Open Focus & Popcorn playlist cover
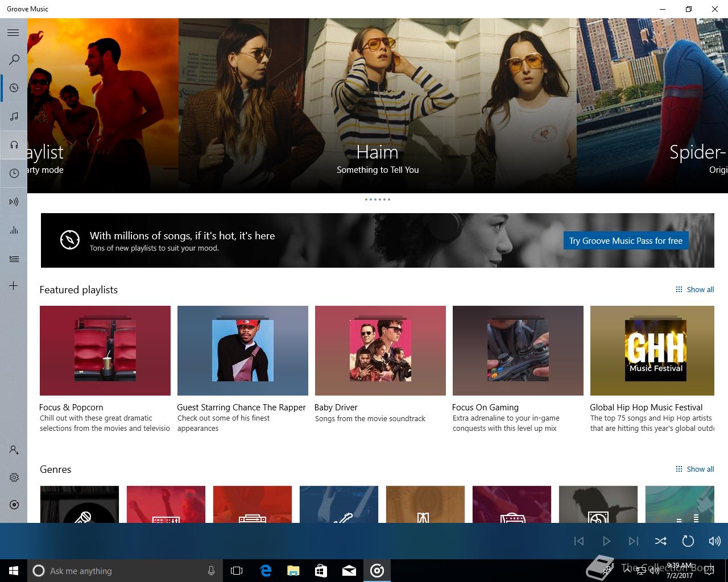This screenshot has width=728, height=582. 105,351
